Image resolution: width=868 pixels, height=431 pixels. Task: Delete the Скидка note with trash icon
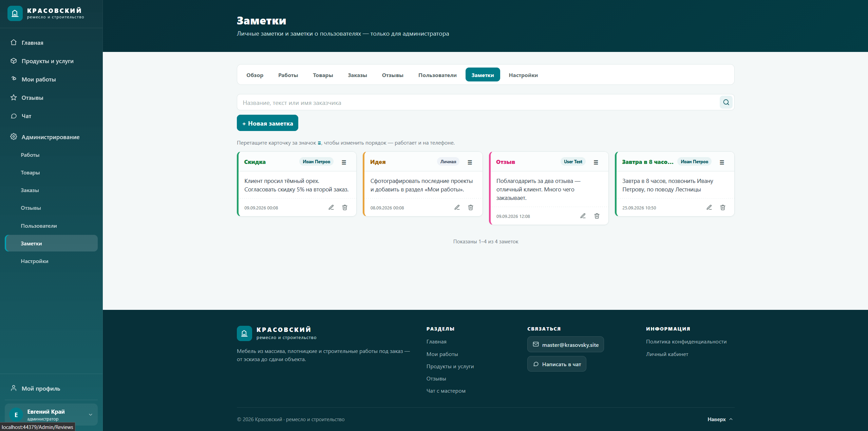[345, 207]
